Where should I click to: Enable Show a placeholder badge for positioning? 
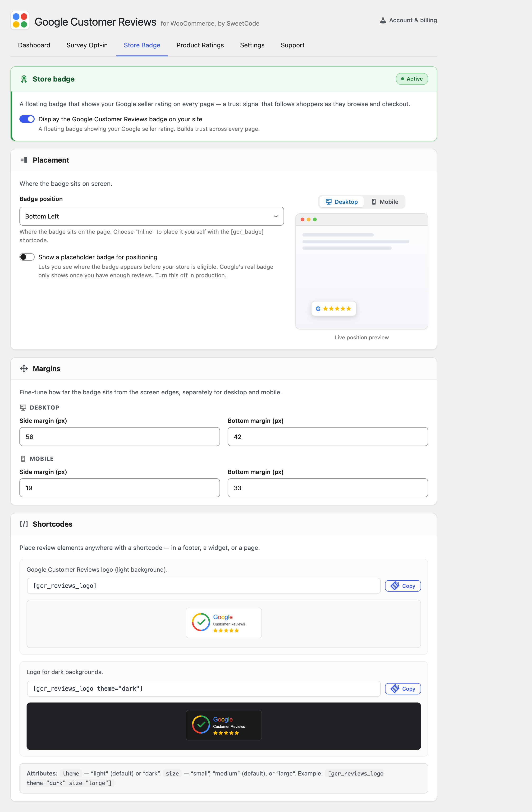[x=27, y=257]
